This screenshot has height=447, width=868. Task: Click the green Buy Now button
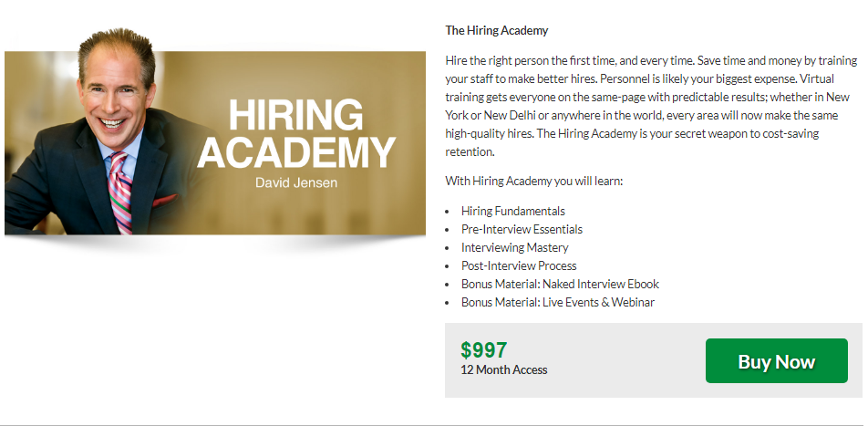click(776, 361)
